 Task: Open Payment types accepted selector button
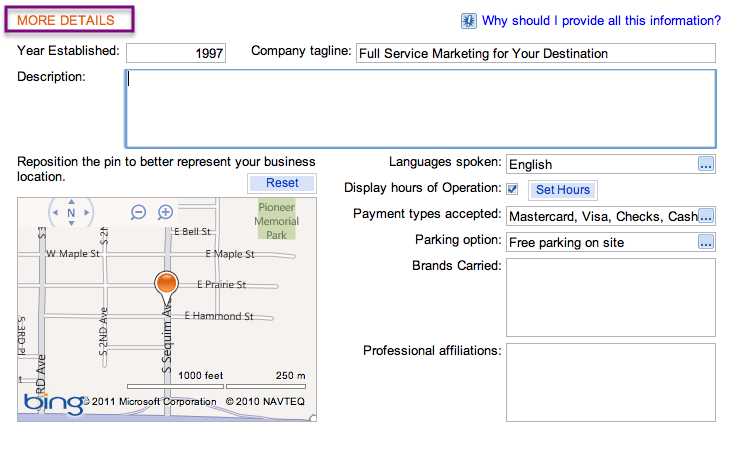point(706,216)
